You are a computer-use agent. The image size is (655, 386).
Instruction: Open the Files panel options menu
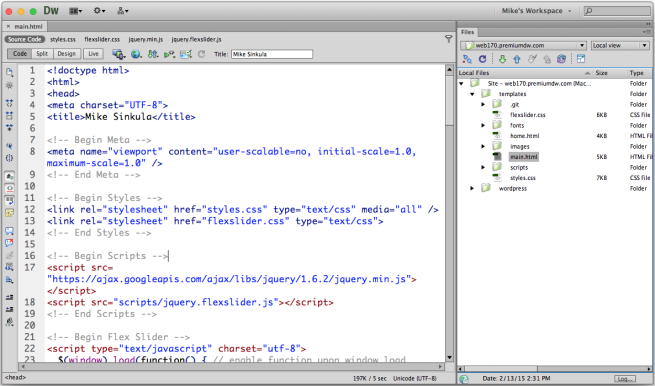pos(647,32)
